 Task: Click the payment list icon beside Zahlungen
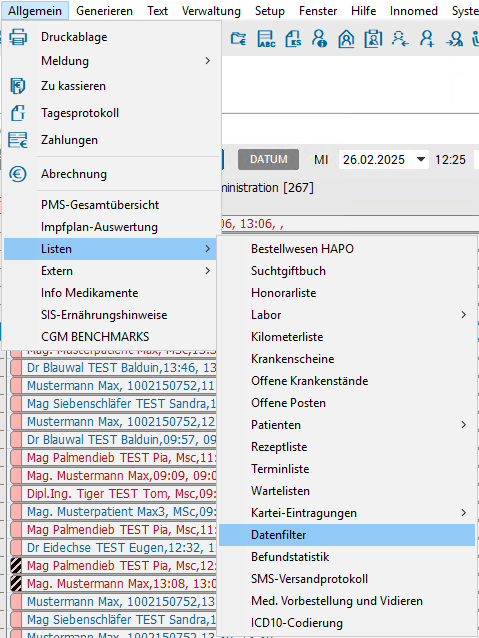pyautogui.click(x=18, y=140)
